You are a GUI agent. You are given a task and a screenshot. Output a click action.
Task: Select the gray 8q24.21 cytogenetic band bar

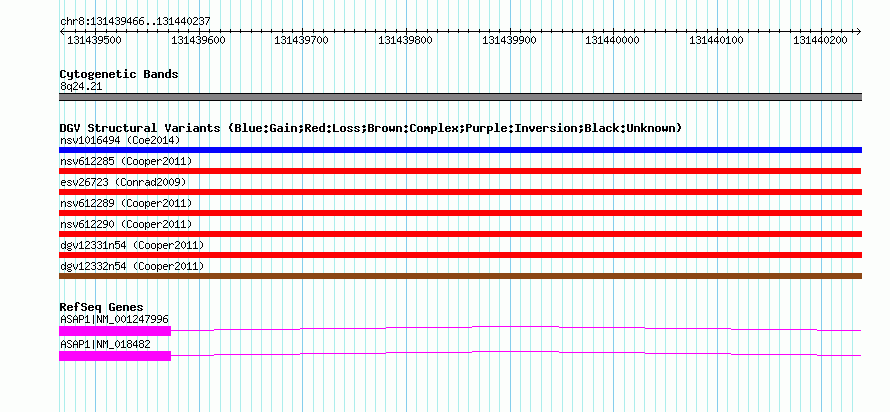460,97
